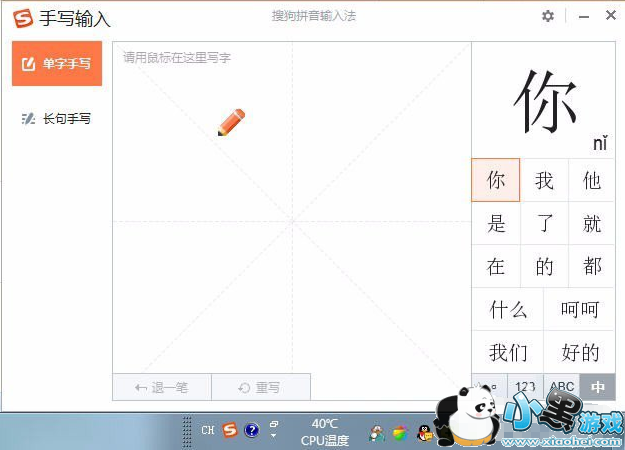Expand the language bar options arrow

[273, 436]
